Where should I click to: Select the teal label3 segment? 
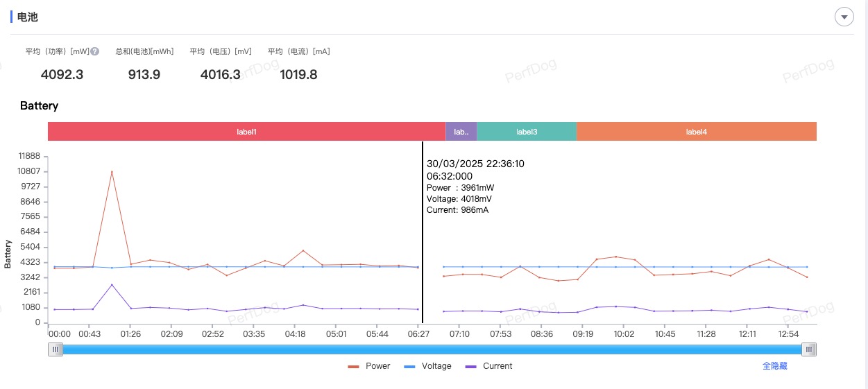tap(526, 132)
